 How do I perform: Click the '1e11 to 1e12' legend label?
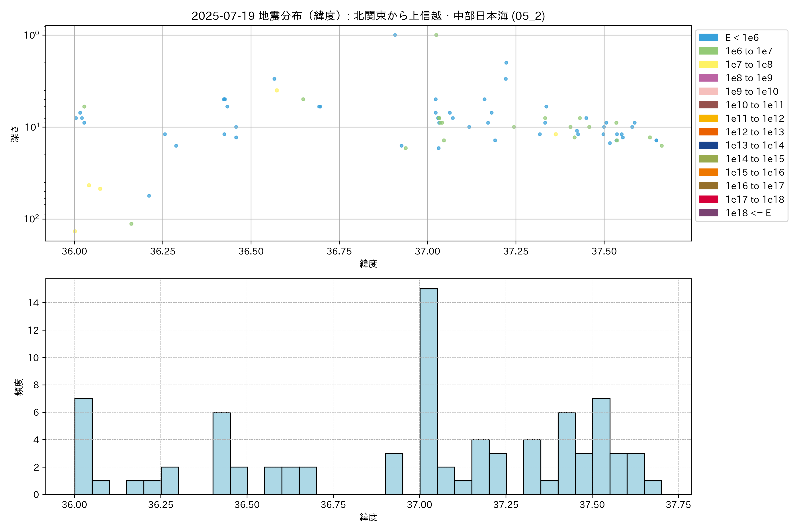(755, 118)
